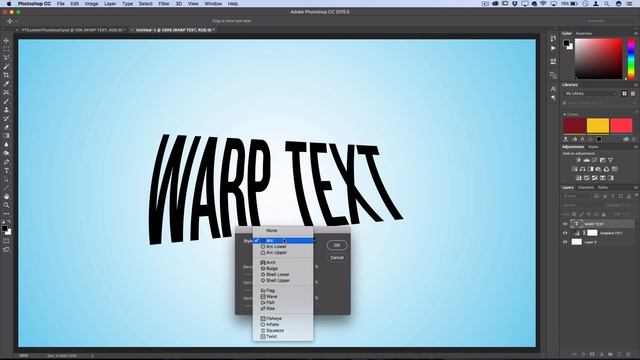Click the yellow library color swatch
The height and width of the screenshot is (360, 640).
coord(598,126)
